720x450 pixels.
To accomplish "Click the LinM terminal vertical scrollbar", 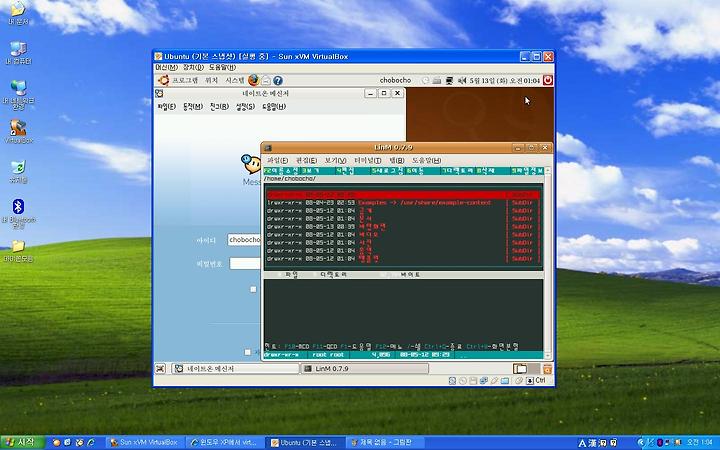I will click(x=547, y=264).
